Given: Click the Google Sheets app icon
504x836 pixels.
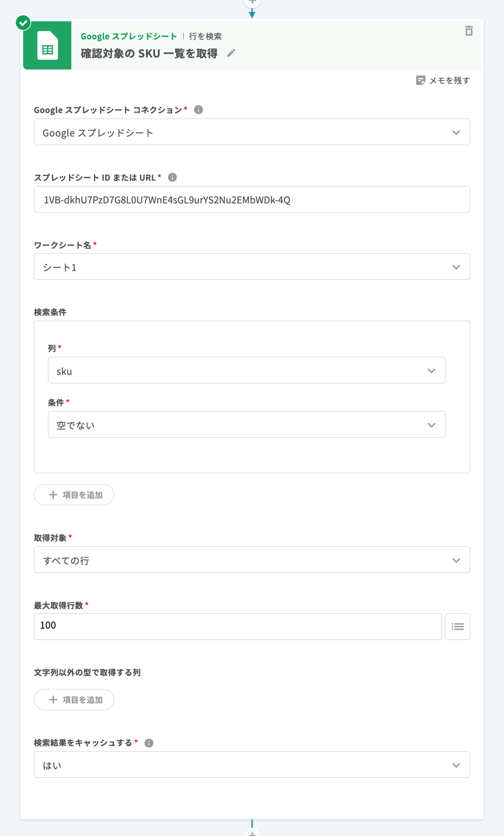Looking at the screenshot, I should (47, 45).
